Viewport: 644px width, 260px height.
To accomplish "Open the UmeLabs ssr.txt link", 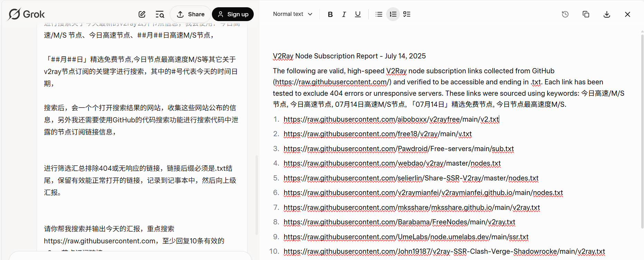I will pyautogui.click(x=406, y=237).
